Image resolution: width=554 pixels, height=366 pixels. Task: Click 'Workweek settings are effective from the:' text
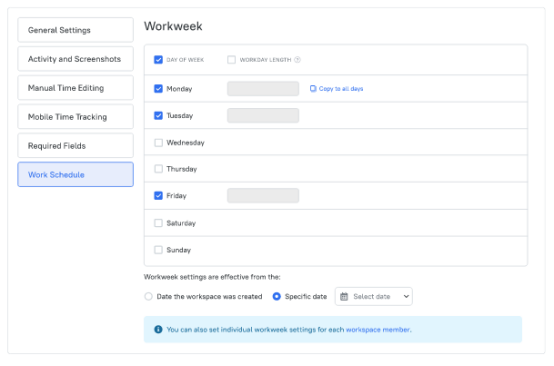212,277
